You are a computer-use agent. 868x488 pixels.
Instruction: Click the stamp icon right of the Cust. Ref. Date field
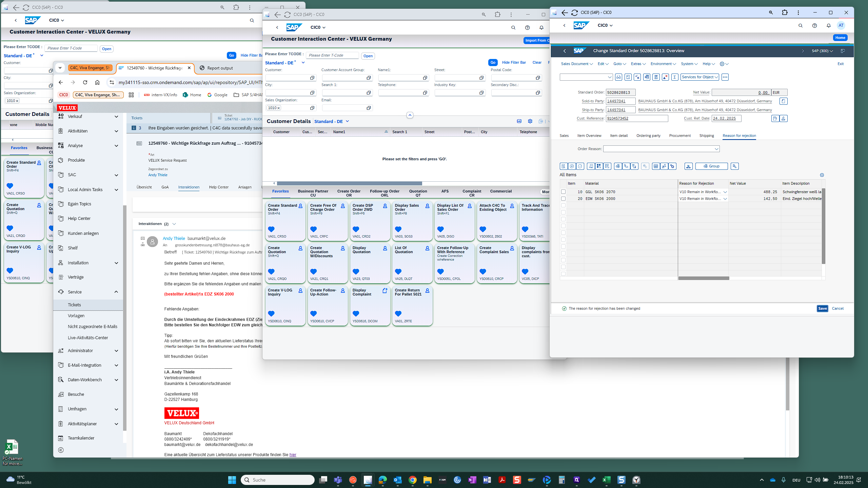coord(783,119)
